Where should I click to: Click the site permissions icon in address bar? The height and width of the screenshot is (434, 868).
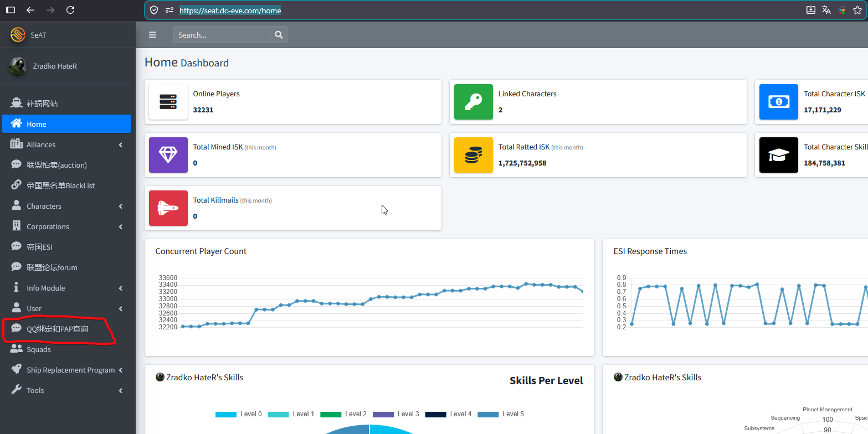pos(170,10)
